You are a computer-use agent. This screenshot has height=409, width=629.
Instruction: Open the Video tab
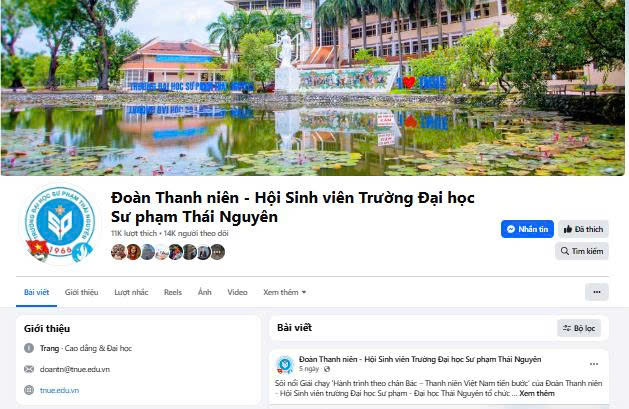point(237,292)
